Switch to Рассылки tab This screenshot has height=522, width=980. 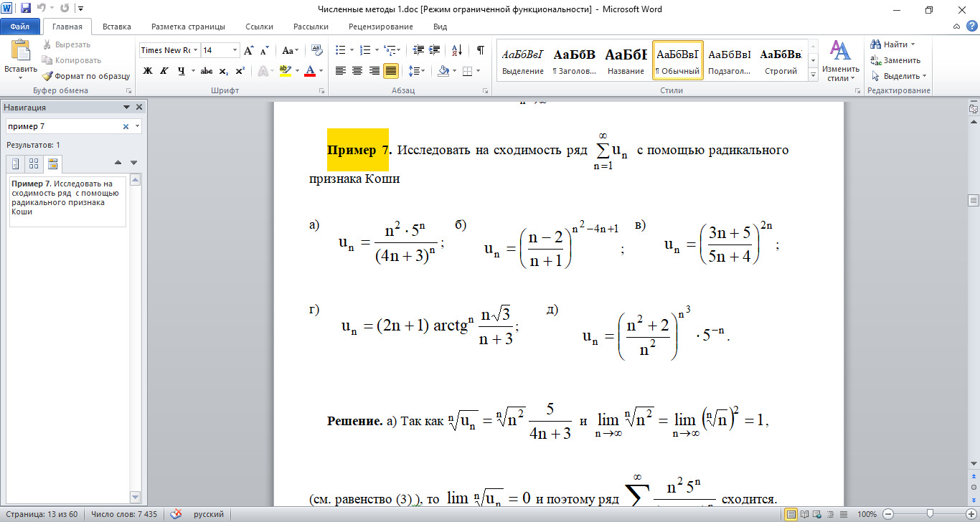coord(311,27)
